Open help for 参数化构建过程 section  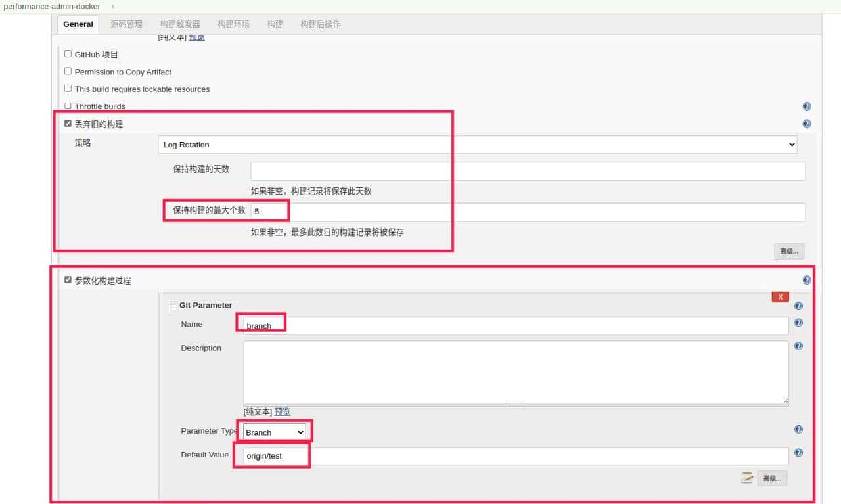(807, 280)
